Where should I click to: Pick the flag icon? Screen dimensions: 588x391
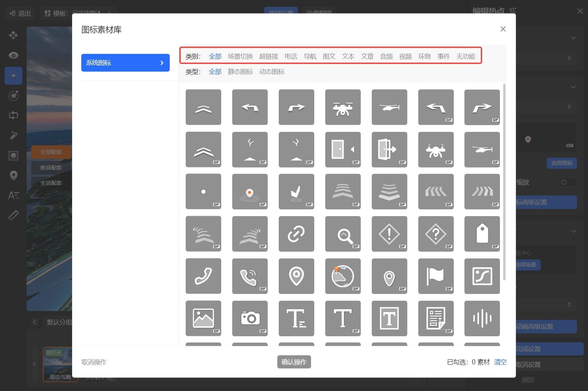pos(436,276)
